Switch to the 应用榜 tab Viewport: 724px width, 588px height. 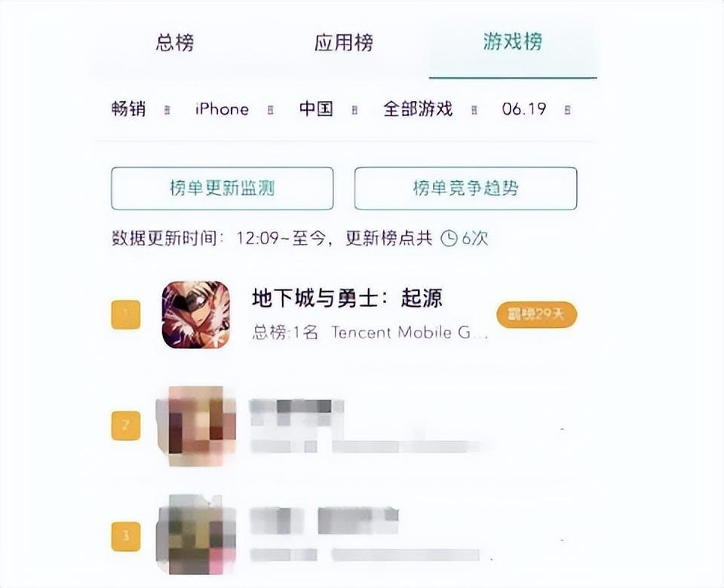pos(344,42)
